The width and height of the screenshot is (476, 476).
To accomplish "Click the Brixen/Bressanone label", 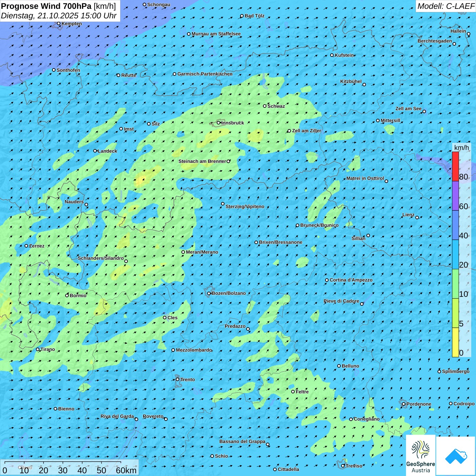I will [281, 242].
